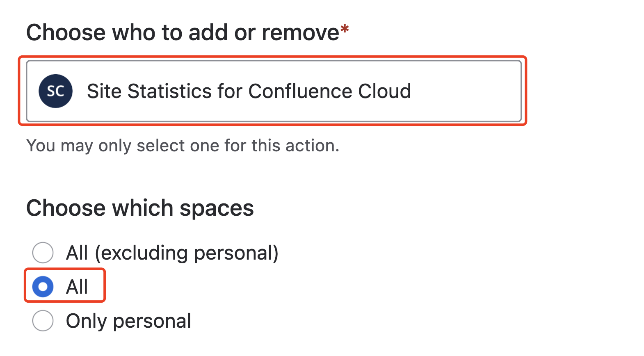The width and height of the screenshot is (644, 356).
Task: Click the SC avatar icon
Action: tap(55, 91)
